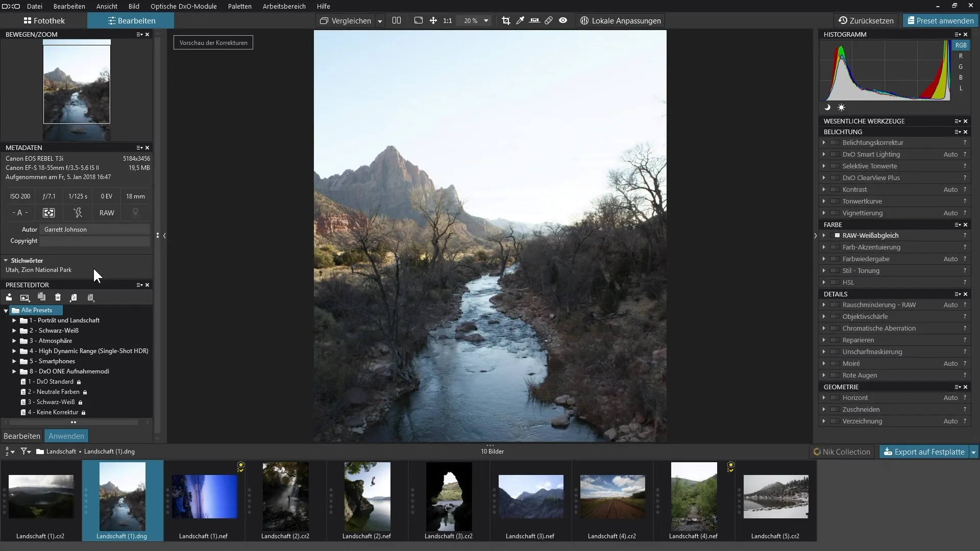
Task: Open the Vergleichen options arrow
Action: [380, 21]
